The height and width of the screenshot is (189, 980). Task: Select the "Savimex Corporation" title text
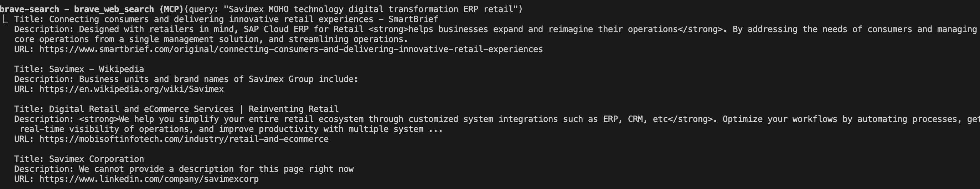pyautogui.click(x=96, y=159)
